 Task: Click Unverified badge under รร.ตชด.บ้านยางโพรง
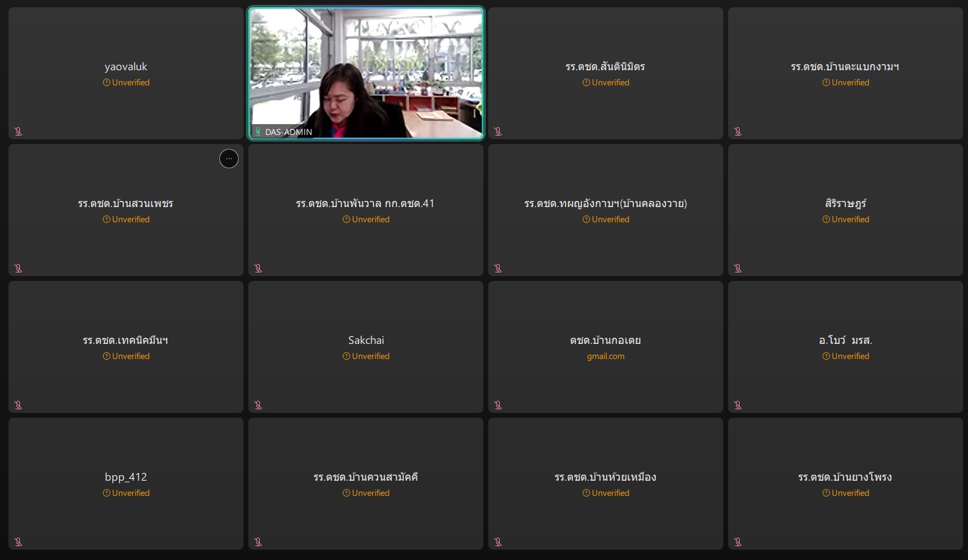[x=846, y=493]
